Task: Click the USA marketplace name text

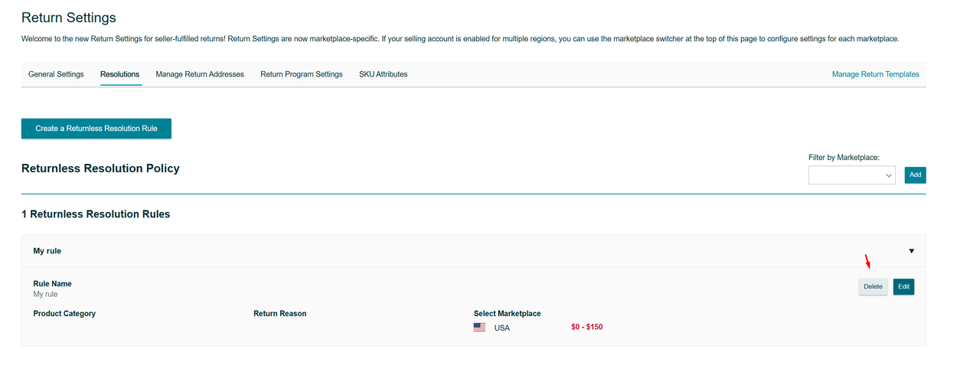Action: point(501,328)
